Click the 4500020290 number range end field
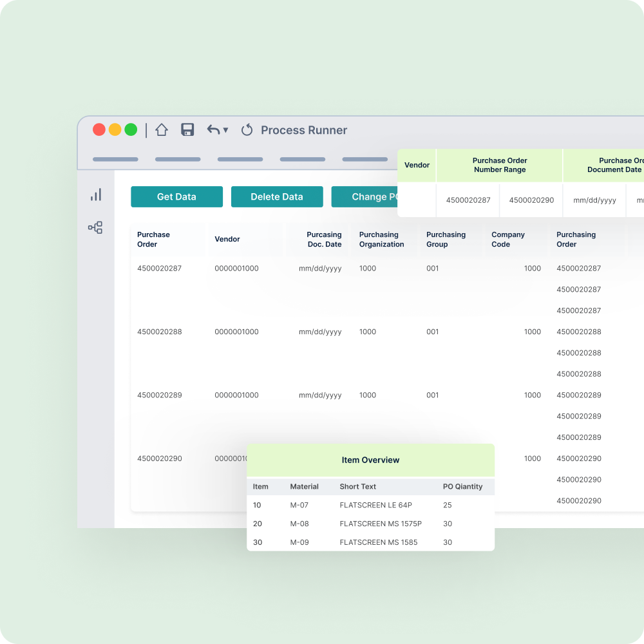This screenshot has width=644, height=644. 531,200
